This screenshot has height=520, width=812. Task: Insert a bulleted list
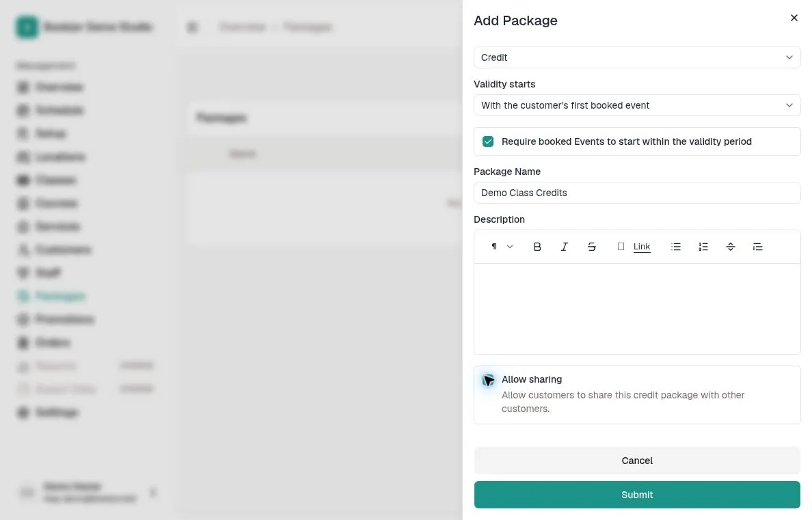(676, 247)
